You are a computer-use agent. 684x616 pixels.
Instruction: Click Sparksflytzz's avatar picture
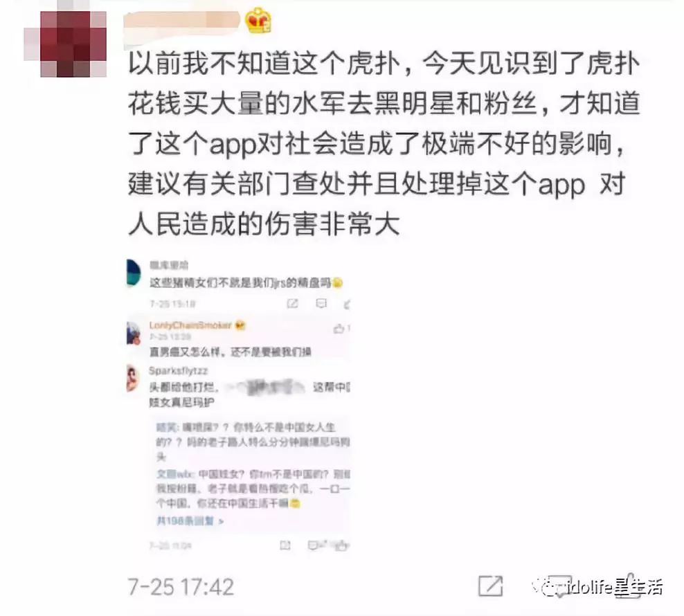click(133, 378)
